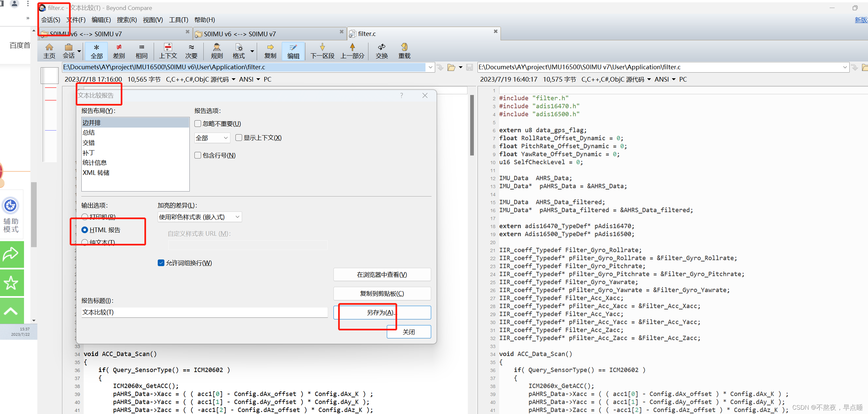Image resolution: width=868 pixels, height=414 pixels.
Task: Open the 编辑(E) menu
Action: pyautogui.click(x=101, y=20)
